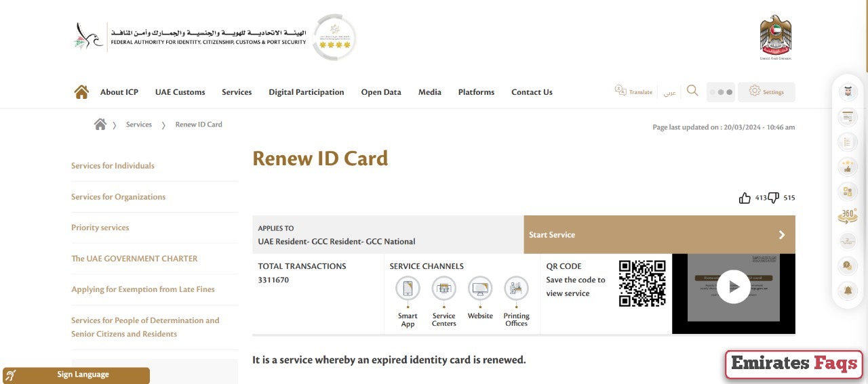The height and width of the screenshot is (384, 868).
Task: Select the Service Centers channel icon
Action: point(444,289)
